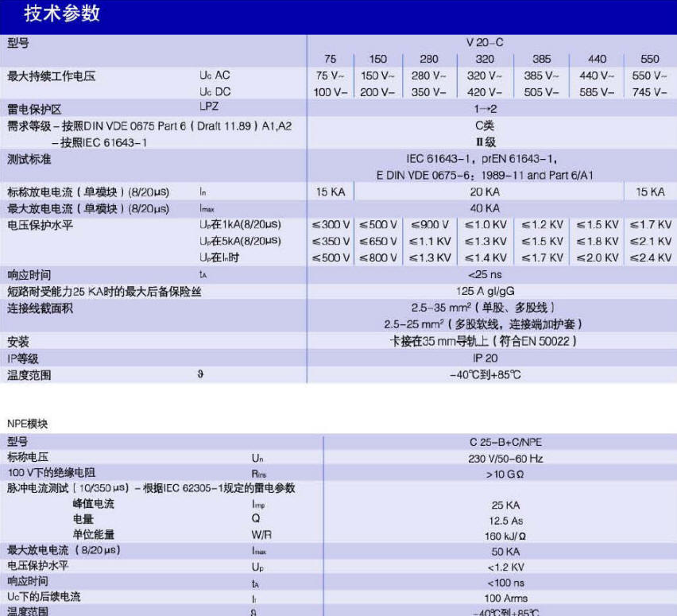This screenshot has width=677, height=616.
Task: Click the ≤900 V protection level cell
Action: pyautogui.click(x=429, y=225)
